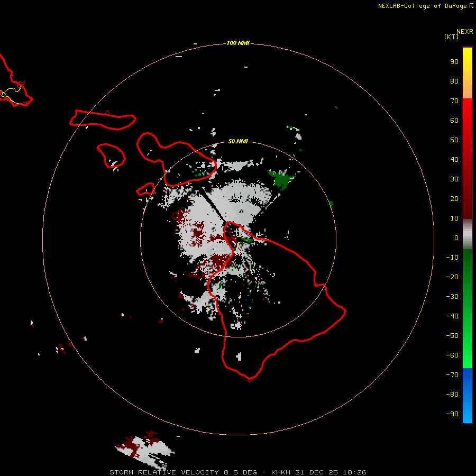Click the large green echo northeast of the radar

point(280,179)
